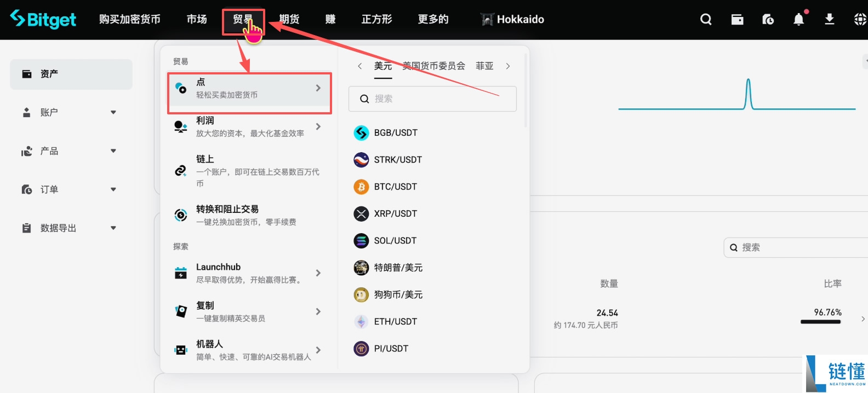Click the 特朗普 coin icon
The height and width of the screenshot is (393, 868).
click(x=361, y=267)
